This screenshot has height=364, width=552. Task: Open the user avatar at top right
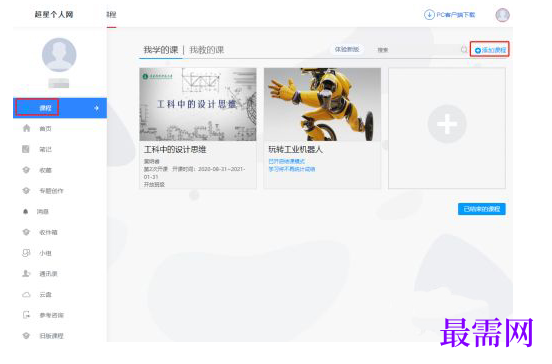pyautogui.click(x=502, y=15)
